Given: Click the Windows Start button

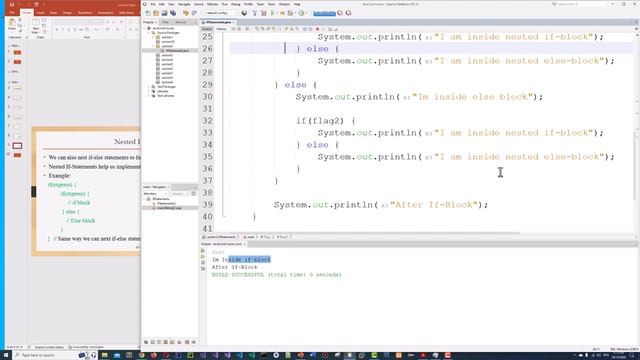Looking at the screenshot, I should click(x=6, y=356).
